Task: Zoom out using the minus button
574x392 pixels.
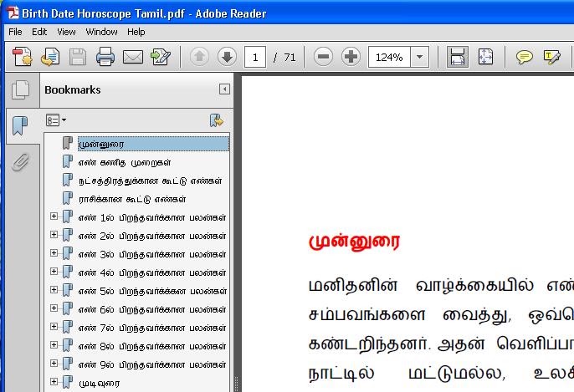Action: coord(323,57)
